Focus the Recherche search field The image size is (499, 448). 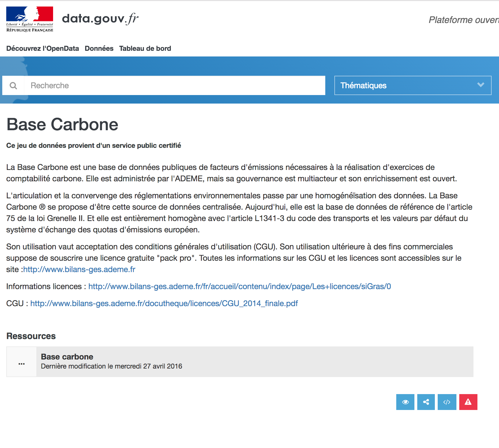click(174, 85)
